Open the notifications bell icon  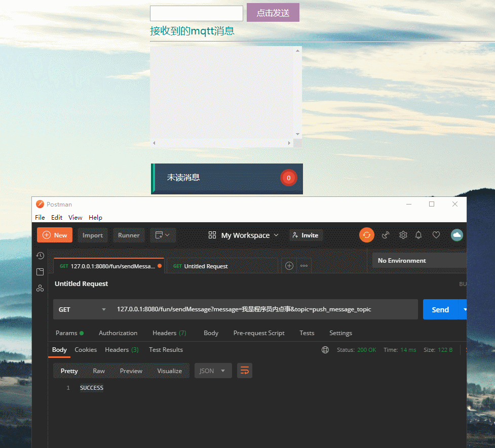pos(418,235)
